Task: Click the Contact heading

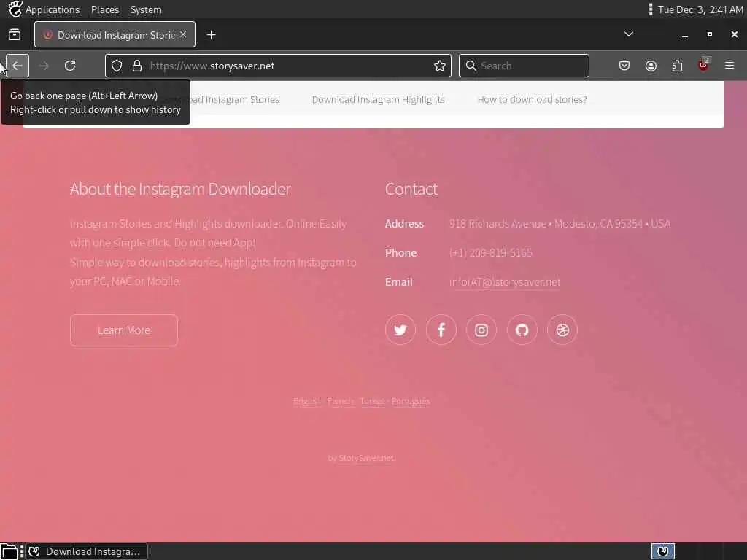Action: (411, 189)
